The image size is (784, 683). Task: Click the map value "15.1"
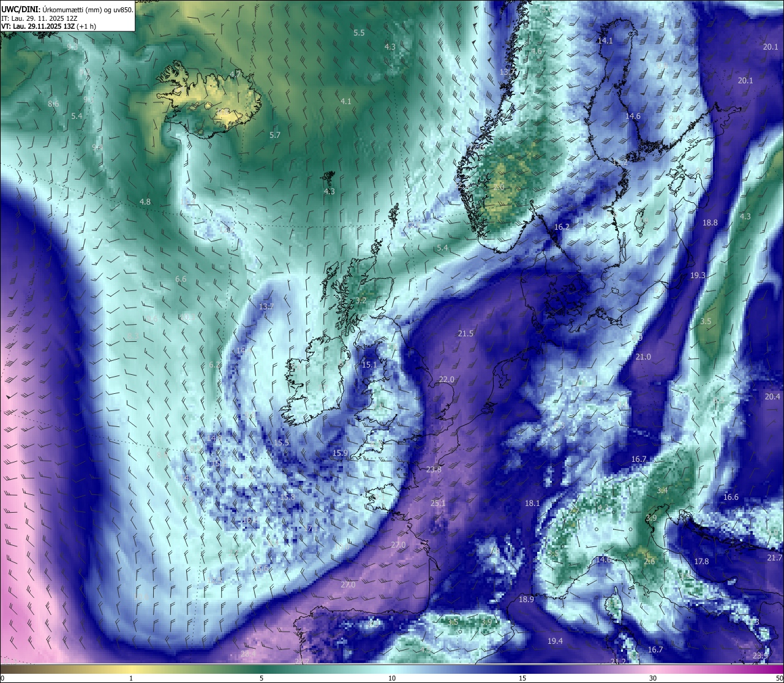coord(369,364)
